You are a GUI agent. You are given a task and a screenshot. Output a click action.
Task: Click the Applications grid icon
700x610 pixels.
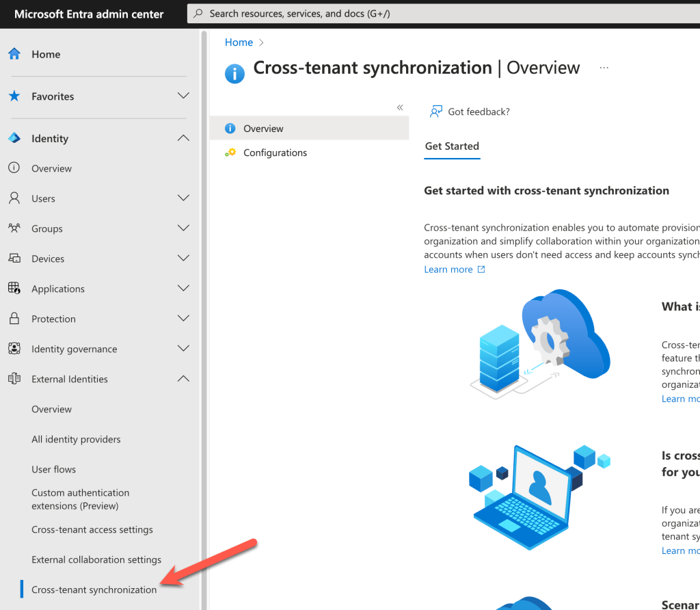(14, 289)
